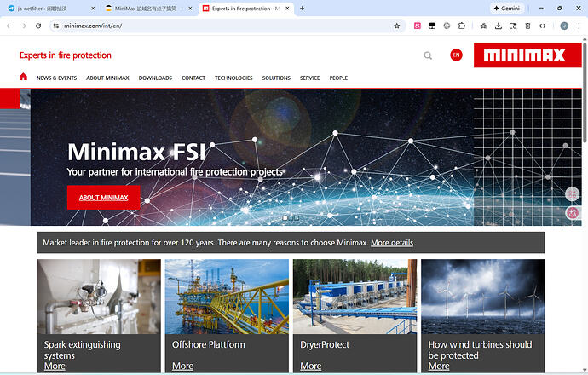This screenshot has height=375, width=588.
Task: Click More under Spark extinguishing systems
Action: [x=55, y=366]
